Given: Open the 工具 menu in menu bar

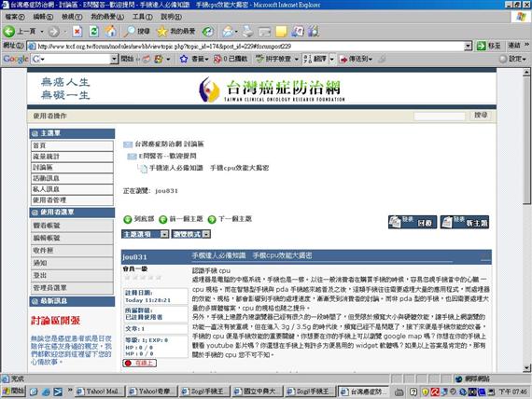Looking at the screenshot, I should [142, 17].
